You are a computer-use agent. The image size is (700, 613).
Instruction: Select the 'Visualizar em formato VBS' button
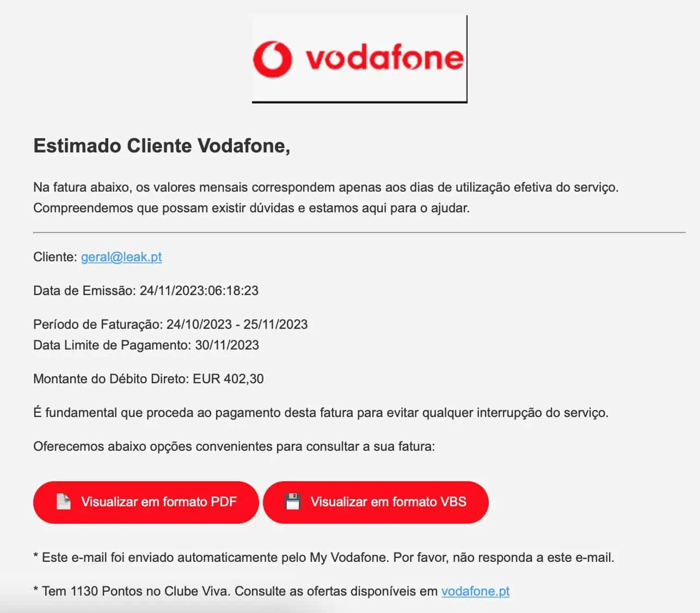[x=376, y=502]
